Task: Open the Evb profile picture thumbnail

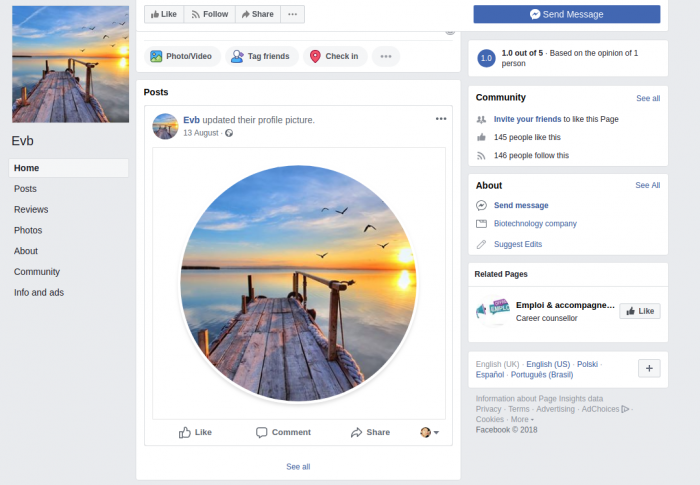Action: point(70,64)
